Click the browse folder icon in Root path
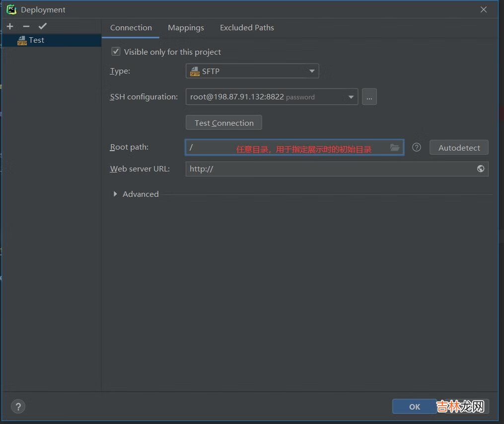This screenshot has width=504, height=424. coord(395,148)
